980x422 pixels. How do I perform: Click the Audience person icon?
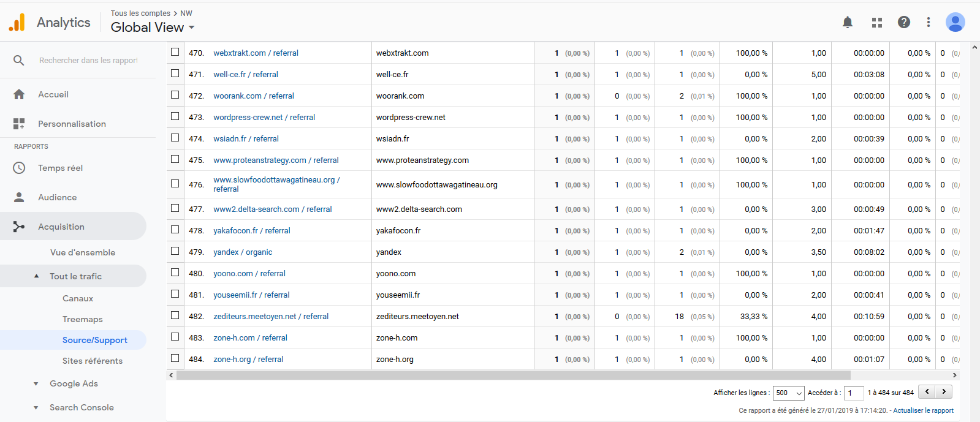point(19,197)
